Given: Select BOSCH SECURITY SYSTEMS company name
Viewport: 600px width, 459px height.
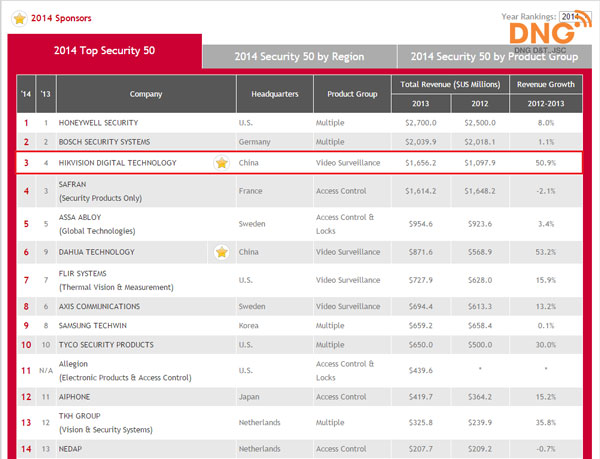Looking at the screenshot, I should (104, 142).
